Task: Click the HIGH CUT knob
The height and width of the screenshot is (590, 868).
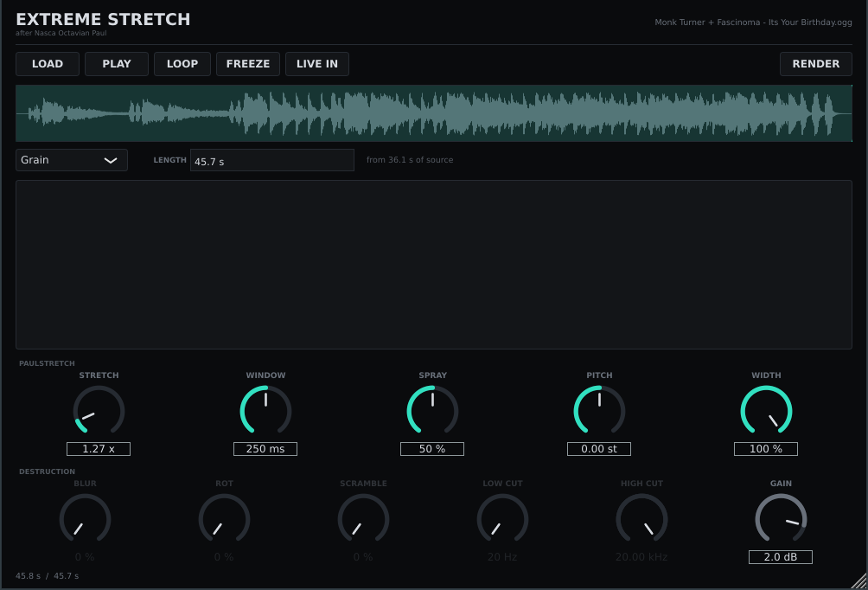Action: point(641,519)
